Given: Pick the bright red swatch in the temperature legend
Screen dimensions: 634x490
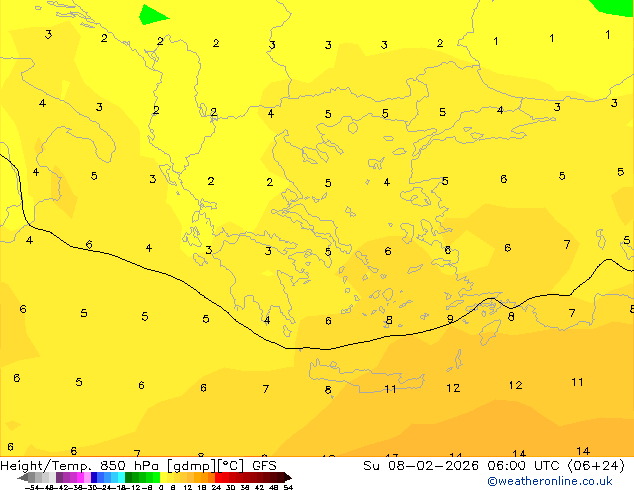Looking at the screenshot, I should coord(218,477).
